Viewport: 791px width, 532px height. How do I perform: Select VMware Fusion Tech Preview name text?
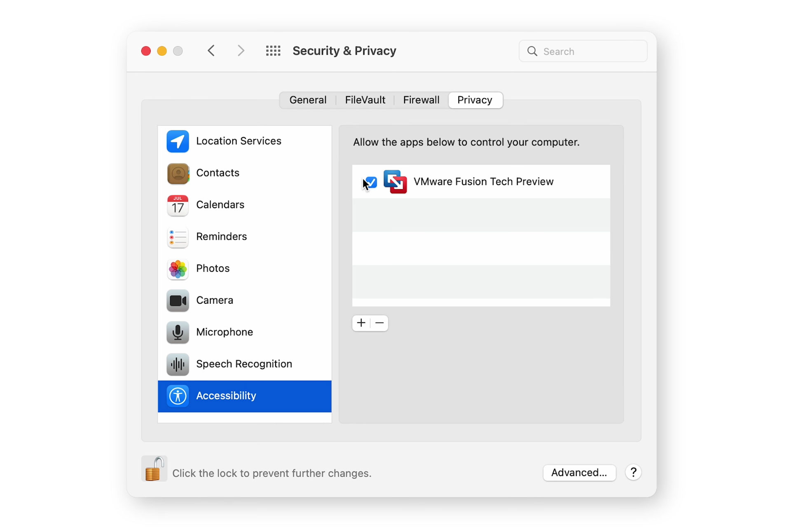coord(484,182)
